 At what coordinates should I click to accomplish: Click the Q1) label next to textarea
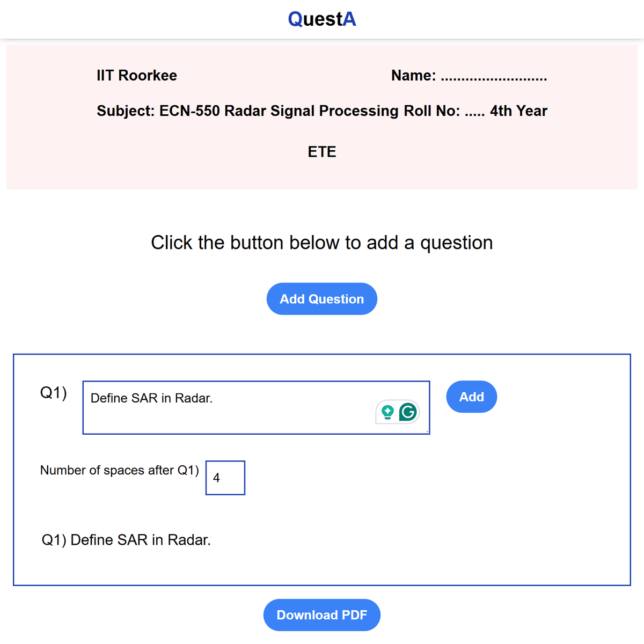click(x=54, y=393)
